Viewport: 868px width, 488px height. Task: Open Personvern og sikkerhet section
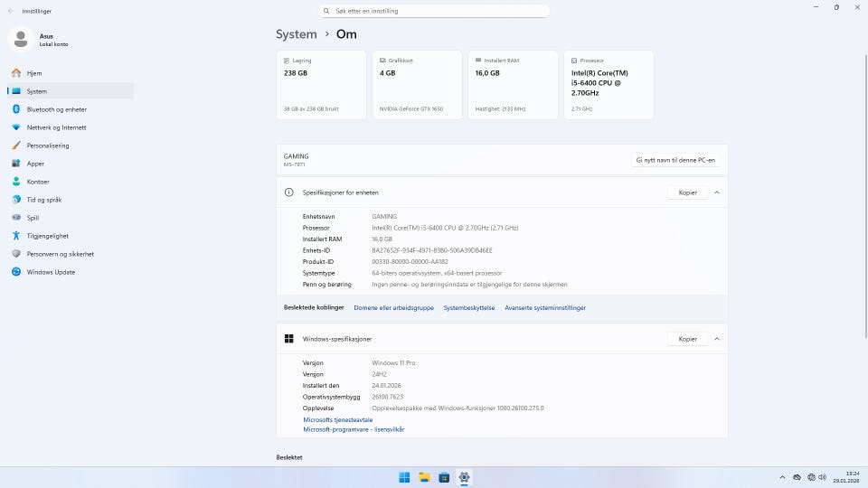60,254
